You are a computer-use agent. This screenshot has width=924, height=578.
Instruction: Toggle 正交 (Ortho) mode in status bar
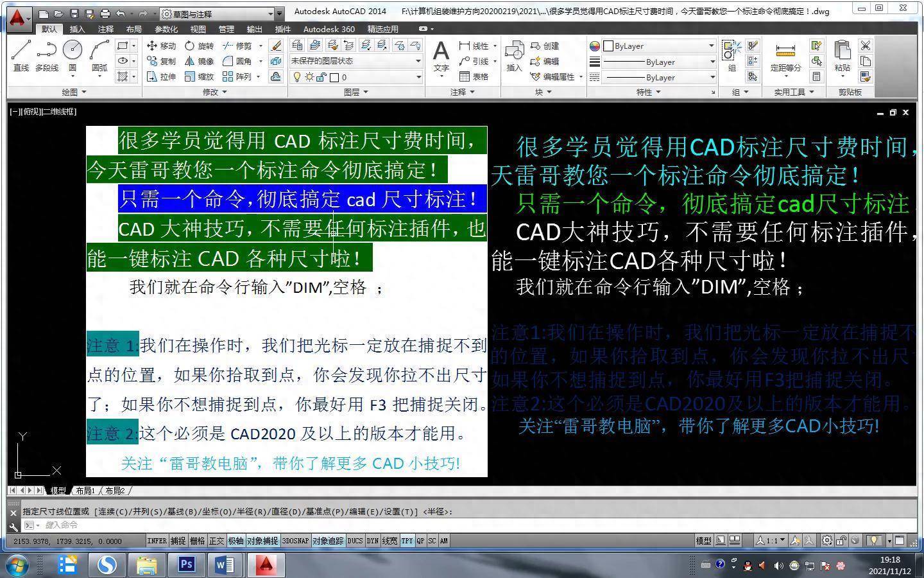[x=217, y=541]
